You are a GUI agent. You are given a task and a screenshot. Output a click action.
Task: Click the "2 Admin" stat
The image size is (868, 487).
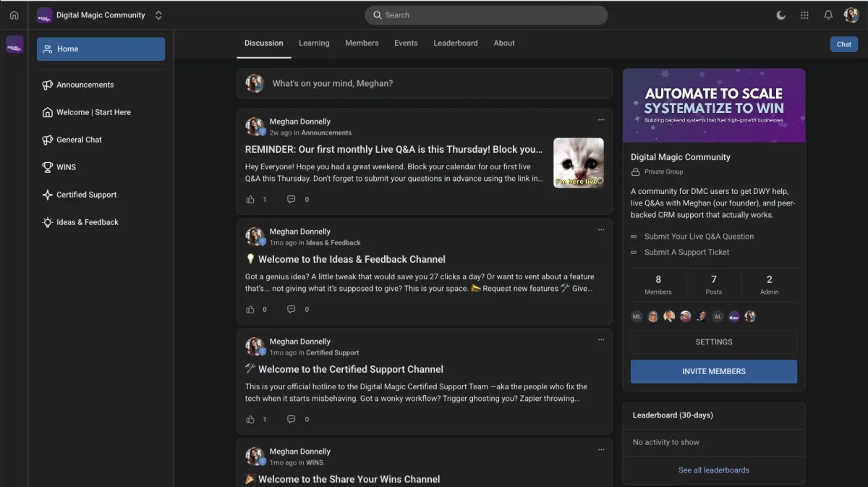(x=770, y=284)
